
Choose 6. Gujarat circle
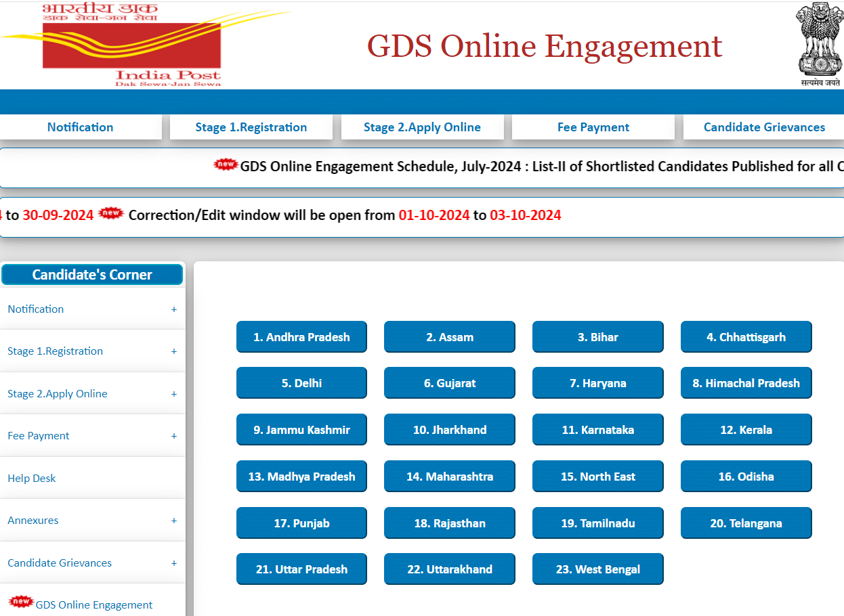[x=450, y=383]
